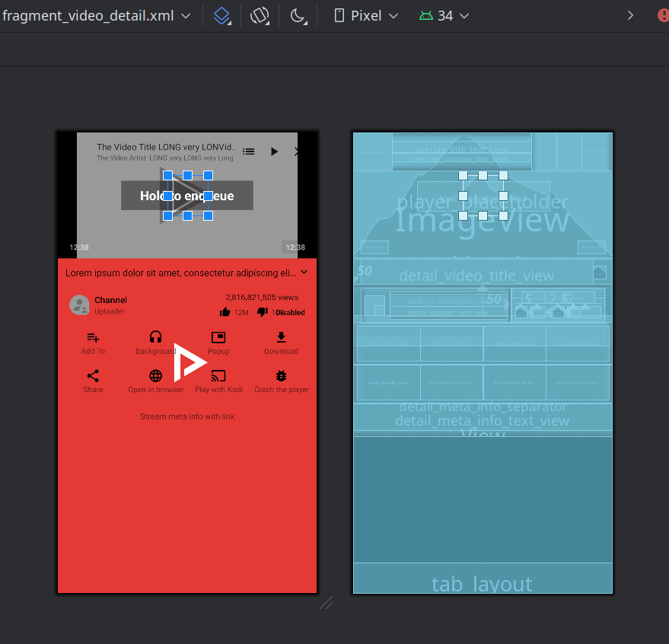Click the Disabled dislike count text
This screenshot has height=644, width=669.
point(290,312)
